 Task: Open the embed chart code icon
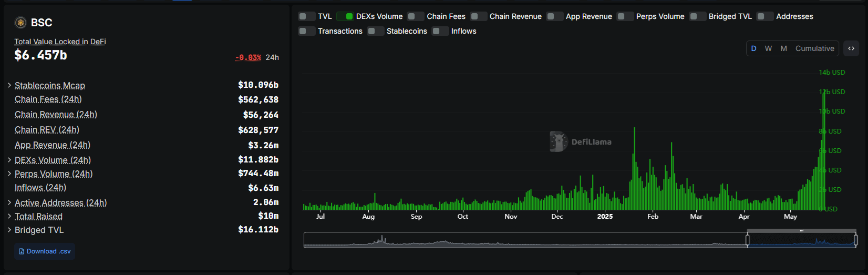pos(851,48)
